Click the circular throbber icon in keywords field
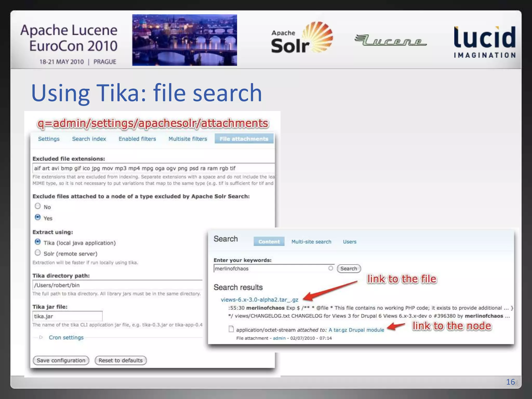 click(330, 268)
